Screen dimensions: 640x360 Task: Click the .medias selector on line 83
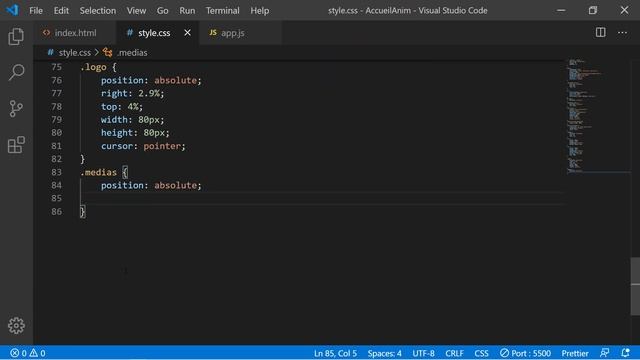pos(99,172)
